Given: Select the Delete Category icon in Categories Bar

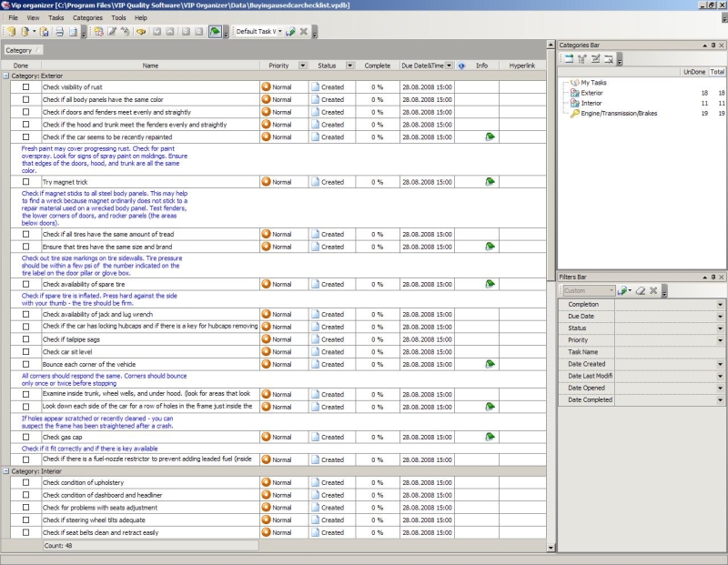Looking at the screenshot, I should click(x=611, y=58).
